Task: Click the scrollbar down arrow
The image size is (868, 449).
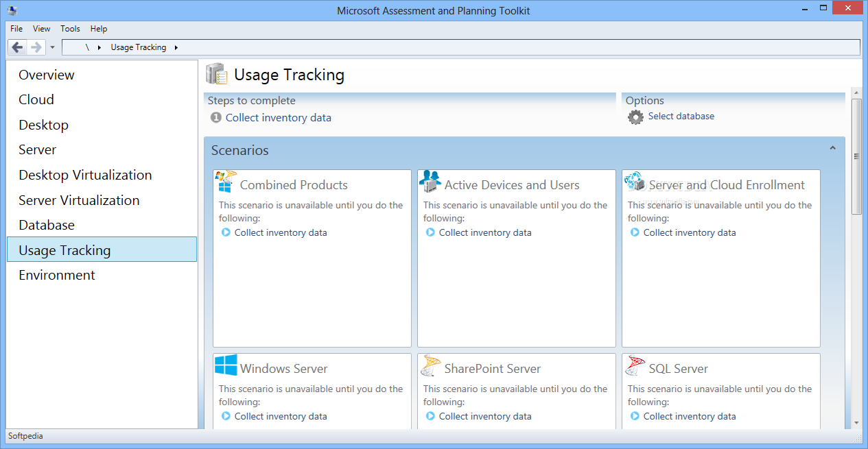Action: coord(856,423)
